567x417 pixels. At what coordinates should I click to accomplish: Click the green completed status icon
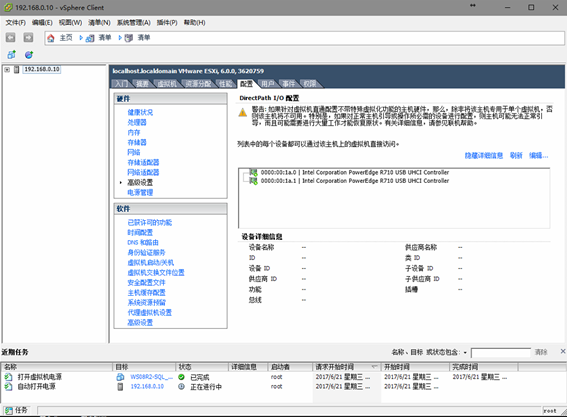(182, 377)
